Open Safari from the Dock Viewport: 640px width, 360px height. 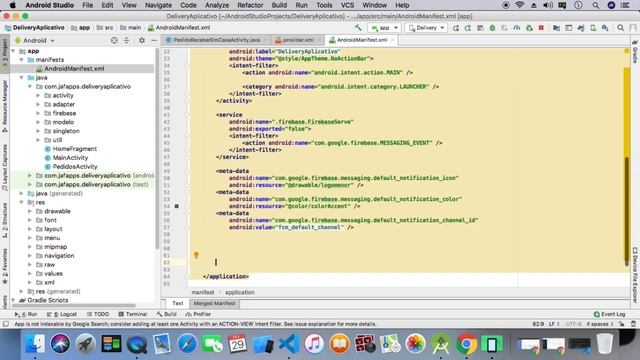pos(187,344)
